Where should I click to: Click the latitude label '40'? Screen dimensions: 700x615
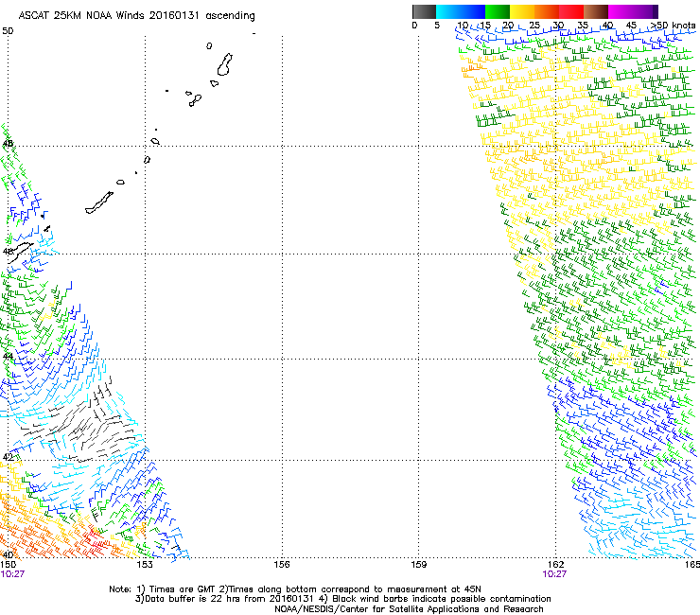click(x=8, y=555)
